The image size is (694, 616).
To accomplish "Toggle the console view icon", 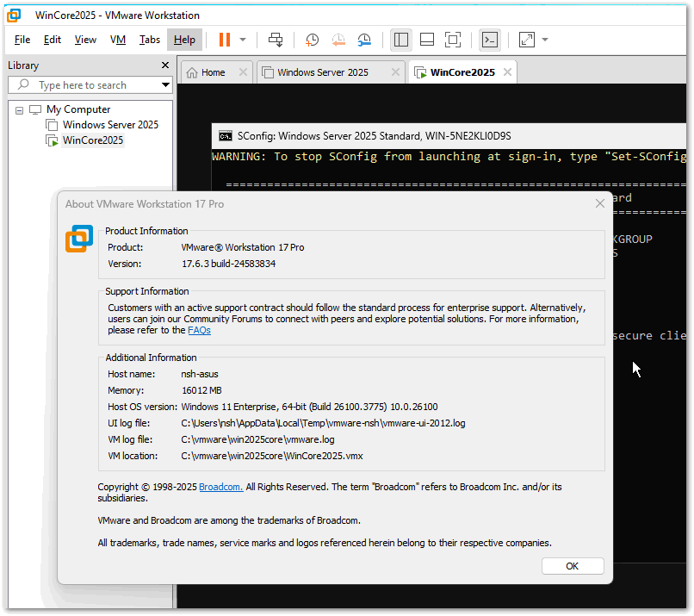I will [489, 40].
